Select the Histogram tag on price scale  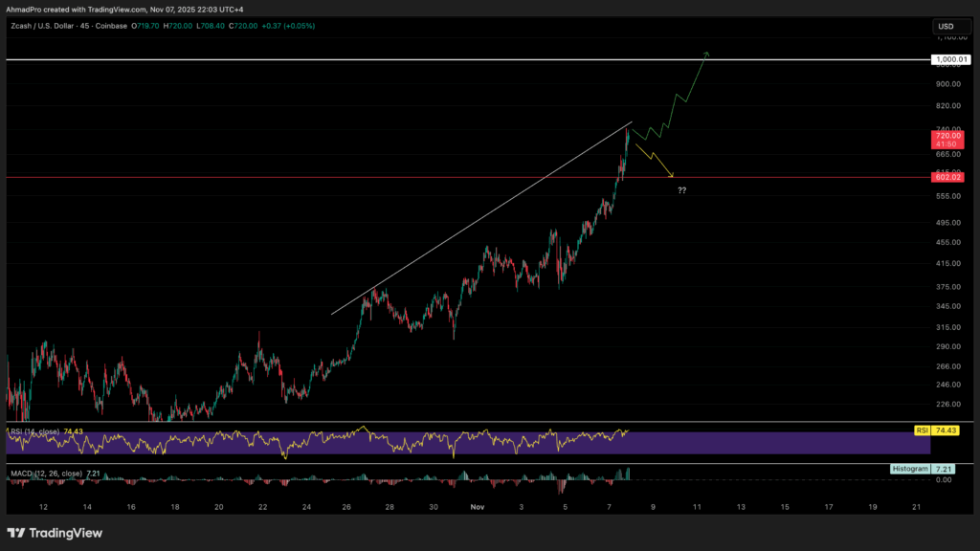click(x=909, y=470)
